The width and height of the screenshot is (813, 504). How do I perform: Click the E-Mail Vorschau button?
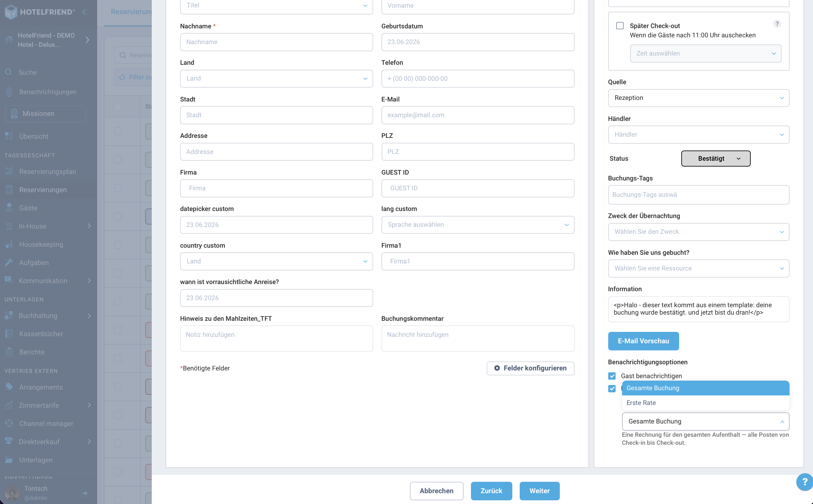643,341
